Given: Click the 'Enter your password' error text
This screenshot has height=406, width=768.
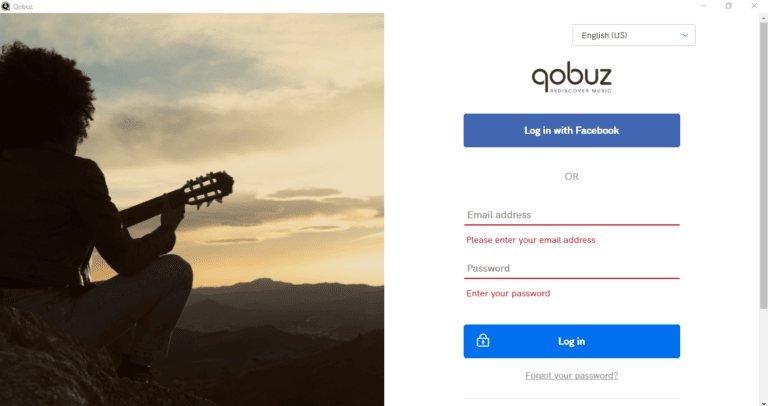Looking at the screenshot, I should [x=508, y=293].
